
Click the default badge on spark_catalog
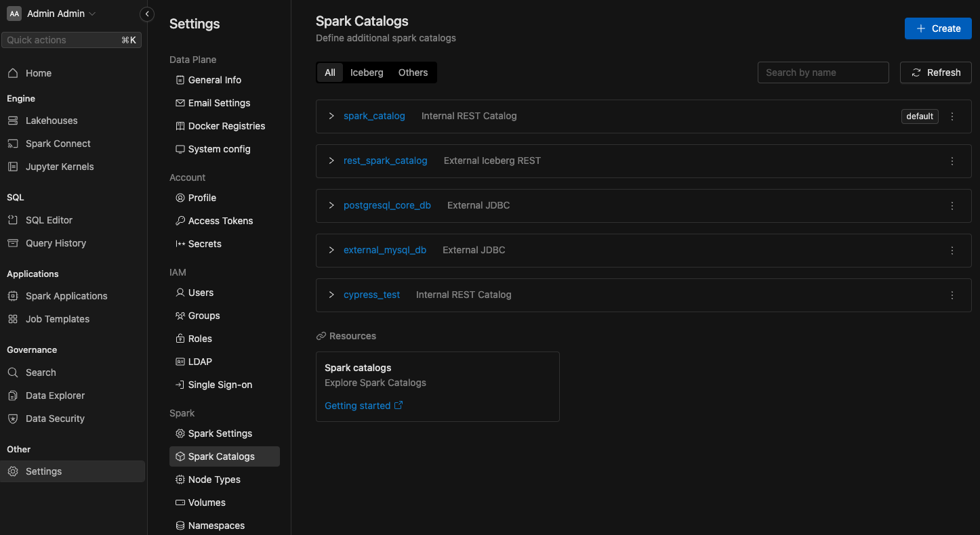pyautogui.click(x=920, y=116)
